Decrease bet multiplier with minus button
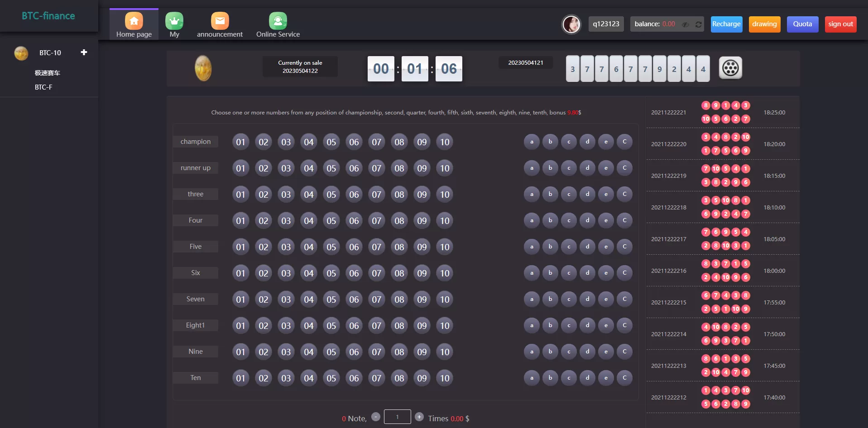Image resolution: width=868 pixels, height=428 pixels. [x=376, y=417]
